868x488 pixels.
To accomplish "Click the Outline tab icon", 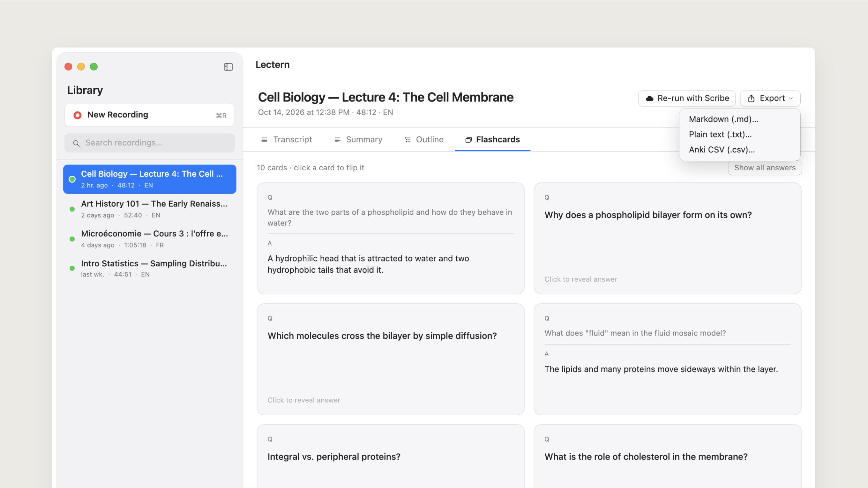I will click(x=408, y=139).
